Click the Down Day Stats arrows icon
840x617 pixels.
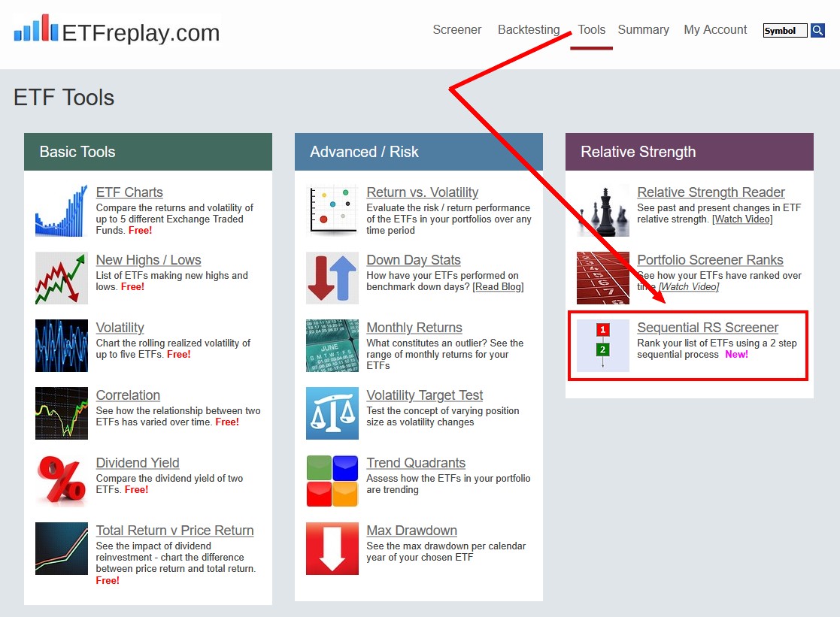pyautogui.click(x=332, y=278)
